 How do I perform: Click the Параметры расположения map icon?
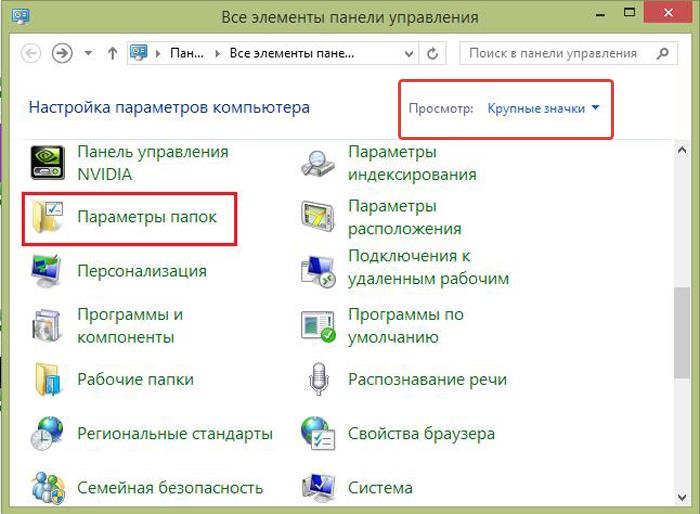coord(318,217)
